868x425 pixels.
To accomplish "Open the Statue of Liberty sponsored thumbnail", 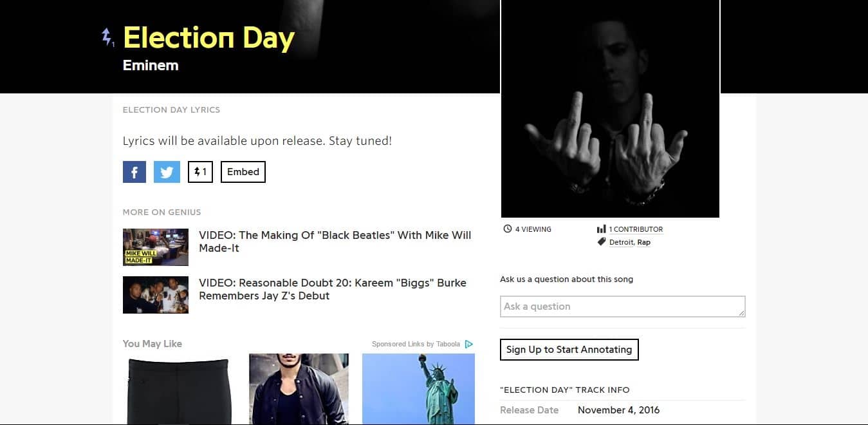I will (418, 389).
